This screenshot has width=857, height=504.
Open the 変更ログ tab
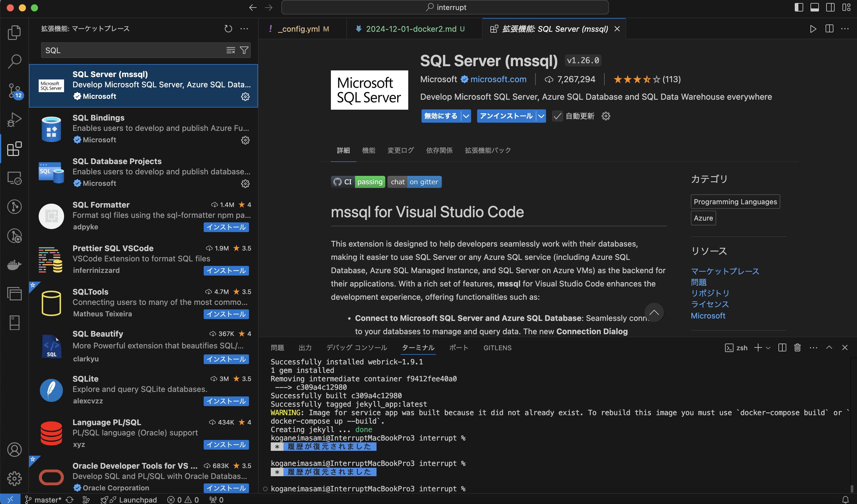pyautogui.click(x=401, y=150)
